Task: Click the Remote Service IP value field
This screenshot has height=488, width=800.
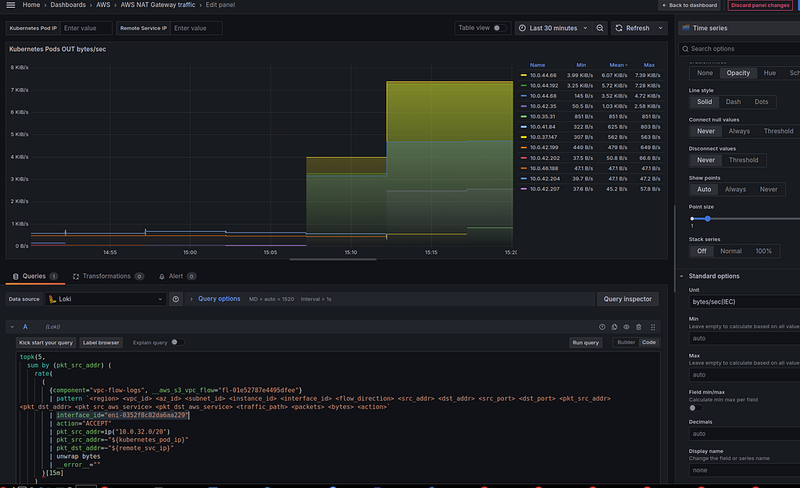Action: click(196, 28)
